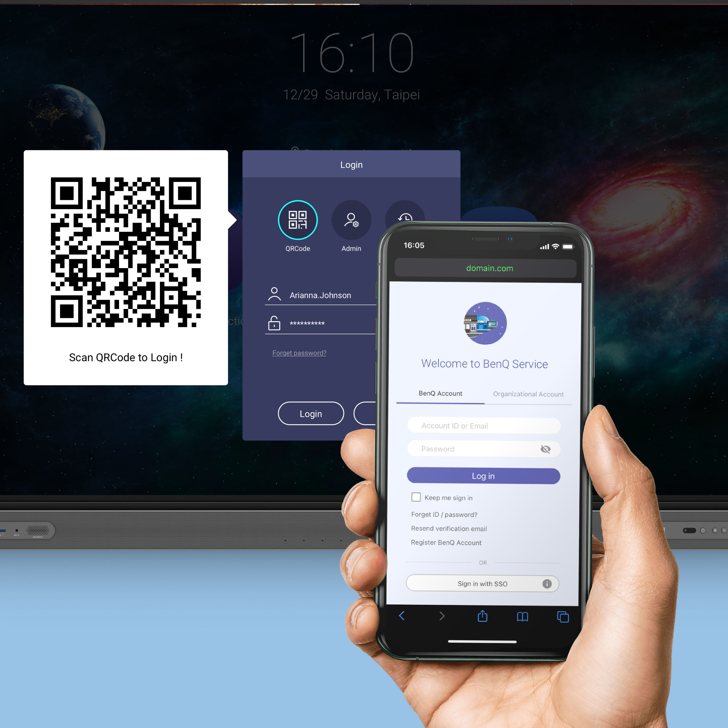The height and width of the screenshot is (728, 728).
Task: Click Sign in with SSO button
Action: 484,584
